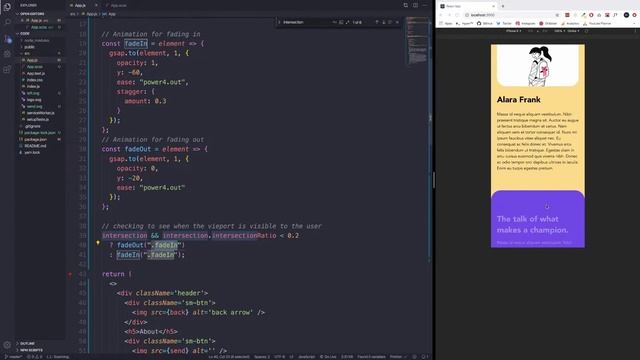Click the code minimap
640x360 pixels.
point(417,41)
